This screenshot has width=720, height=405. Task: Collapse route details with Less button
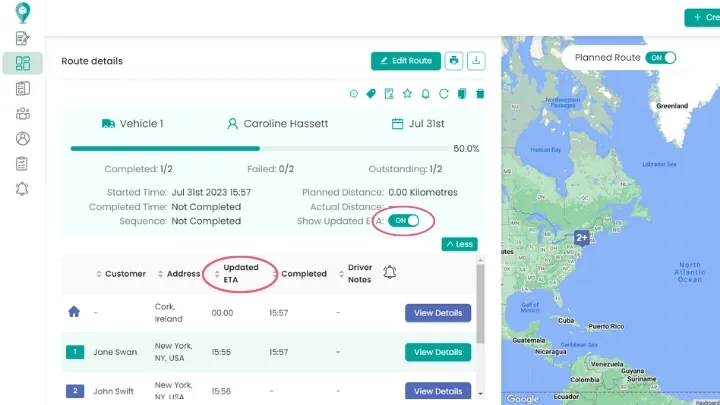point(459,244)
